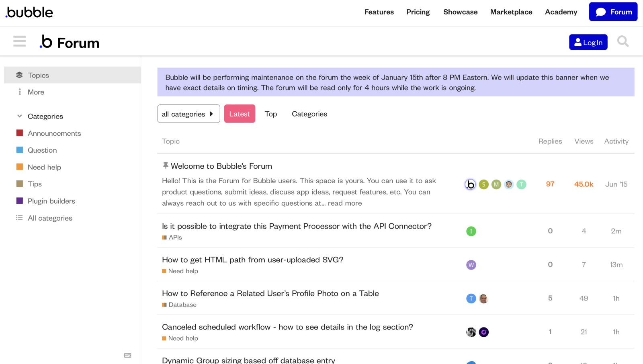Switch to the Latest tab

[240, 114]
